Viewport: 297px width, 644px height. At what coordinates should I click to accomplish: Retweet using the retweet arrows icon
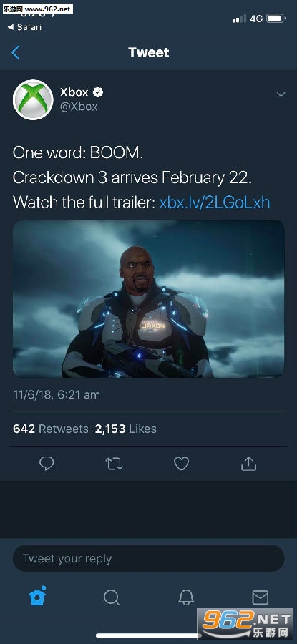pyautogui.click(x=114, y=464)
